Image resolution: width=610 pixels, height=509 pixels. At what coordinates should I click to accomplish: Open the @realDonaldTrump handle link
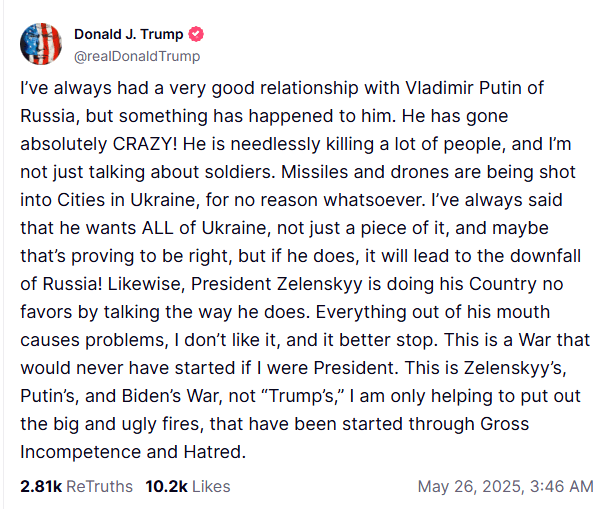[137, 56]
